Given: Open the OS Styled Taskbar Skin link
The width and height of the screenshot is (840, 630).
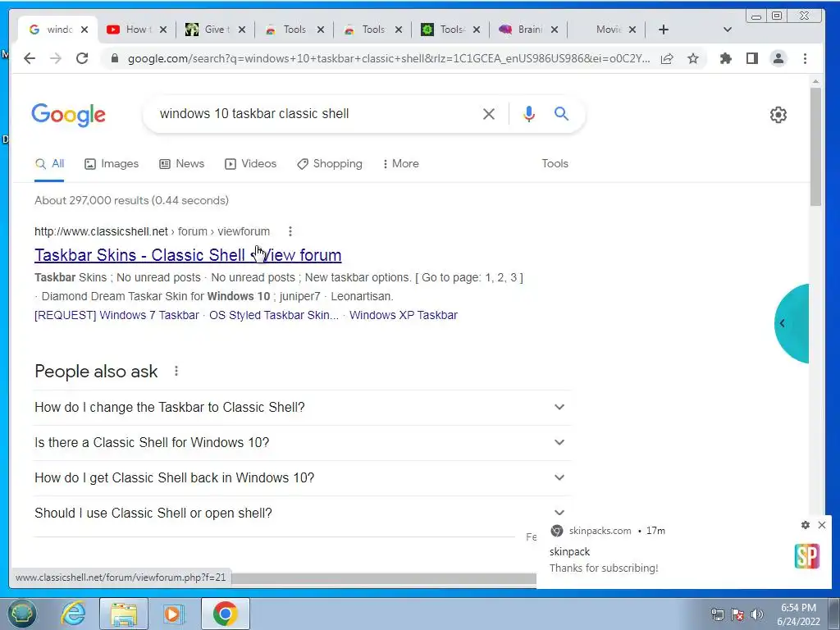Looking at the screenshot, I should [x=274, y=315].
